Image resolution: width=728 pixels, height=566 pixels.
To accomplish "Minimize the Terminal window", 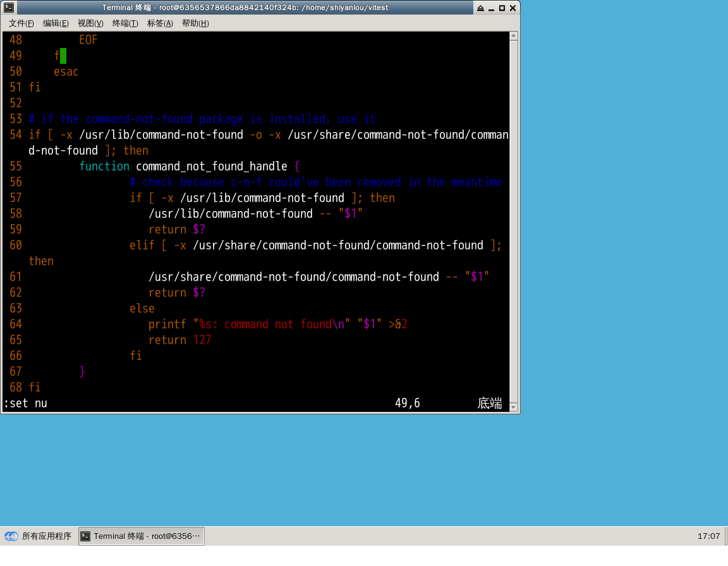I will [491, 8].
